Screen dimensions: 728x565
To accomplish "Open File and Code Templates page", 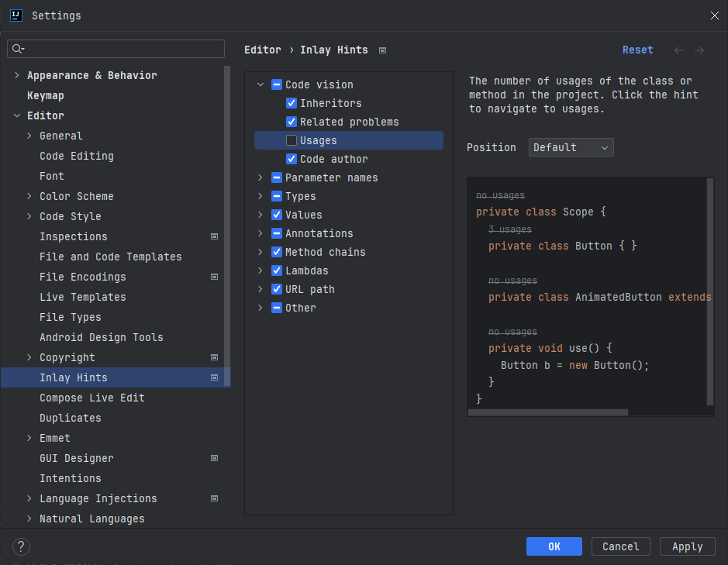I will click(111, 257).
